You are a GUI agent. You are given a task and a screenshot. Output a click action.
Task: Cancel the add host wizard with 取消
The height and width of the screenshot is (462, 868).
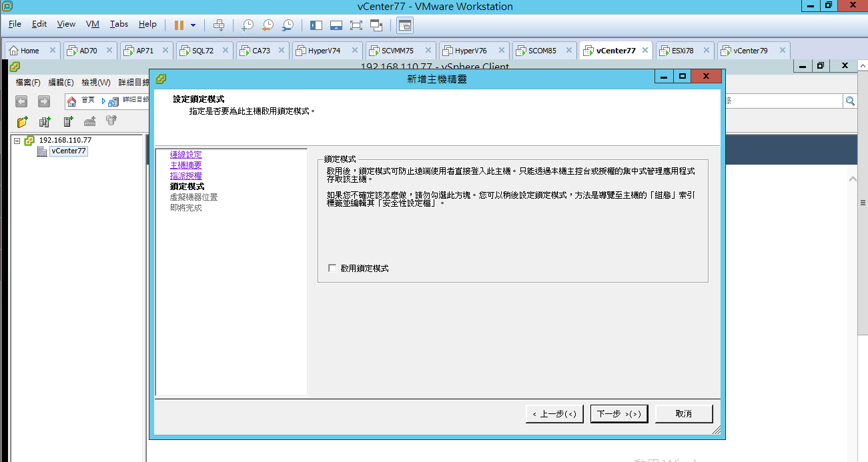(684, 414)
